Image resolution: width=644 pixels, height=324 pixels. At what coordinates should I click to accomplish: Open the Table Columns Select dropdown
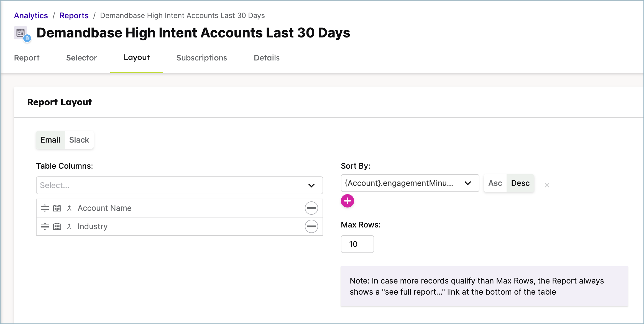pos(180,185)
